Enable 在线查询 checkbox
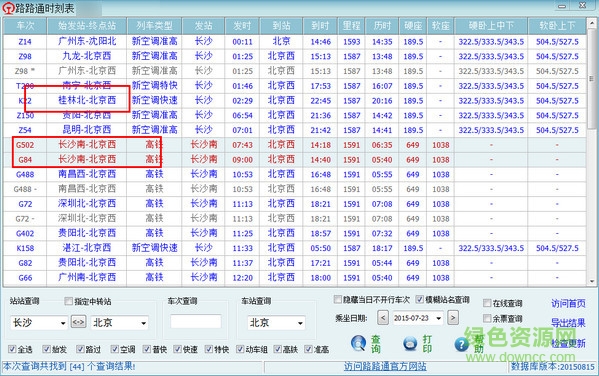Viewport: 599px width, 376px height. point(487,303)
